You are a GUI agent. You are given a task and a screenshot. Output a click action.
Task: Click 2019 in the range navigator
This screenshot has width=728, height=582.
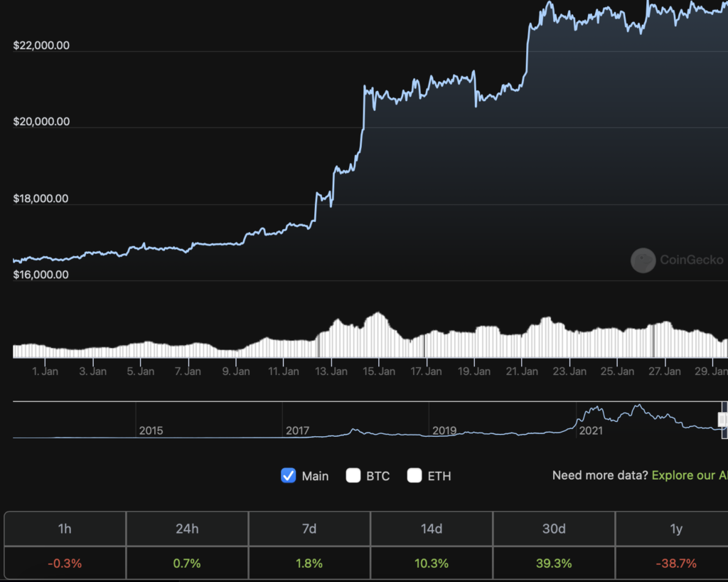click(444, 430)
